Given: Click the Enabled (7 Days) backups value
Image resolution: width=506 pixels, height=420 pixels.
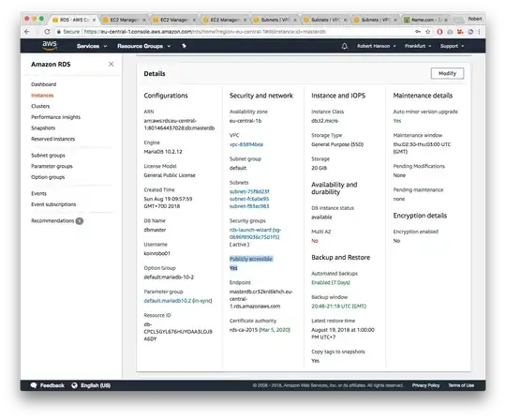Looking at the screenshot, I should coord(331,282).
